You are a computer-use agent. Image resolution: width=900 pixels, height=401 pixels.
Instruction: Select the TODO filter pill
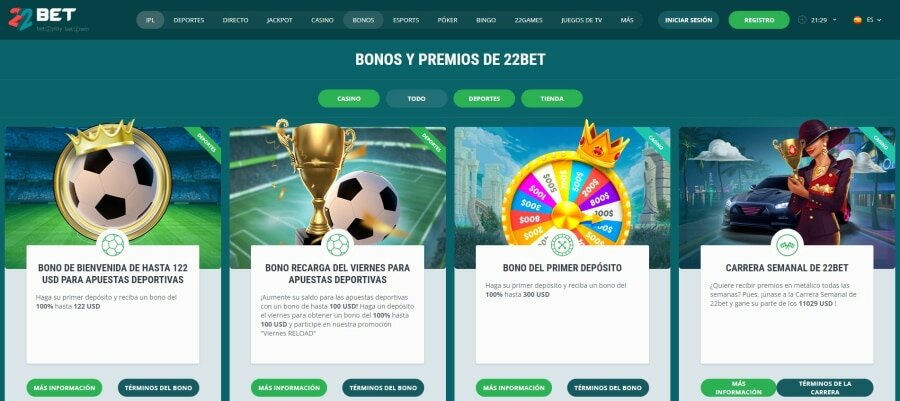click(417, 99)
